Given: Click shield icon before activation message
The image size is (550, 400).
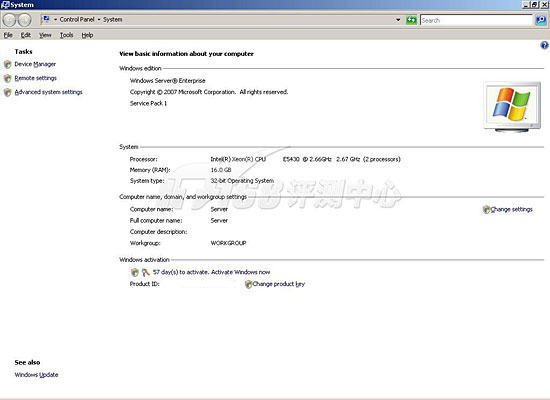Looking at the screenshot, I should tap(134, 272).
